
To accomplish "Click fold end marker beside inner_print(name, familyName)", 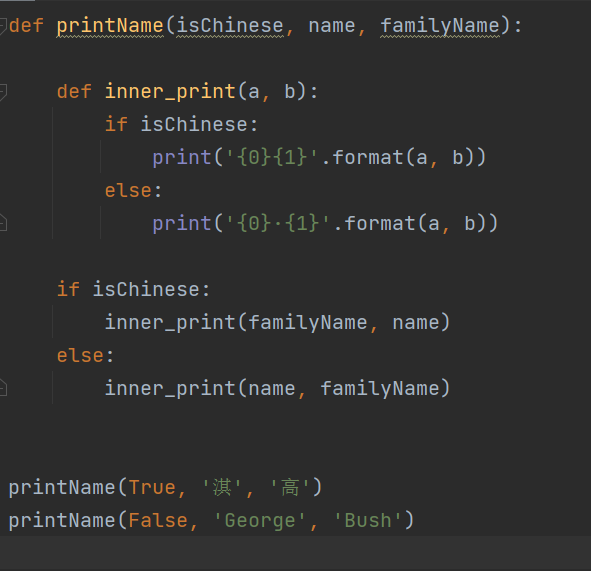I will point(3,388).
